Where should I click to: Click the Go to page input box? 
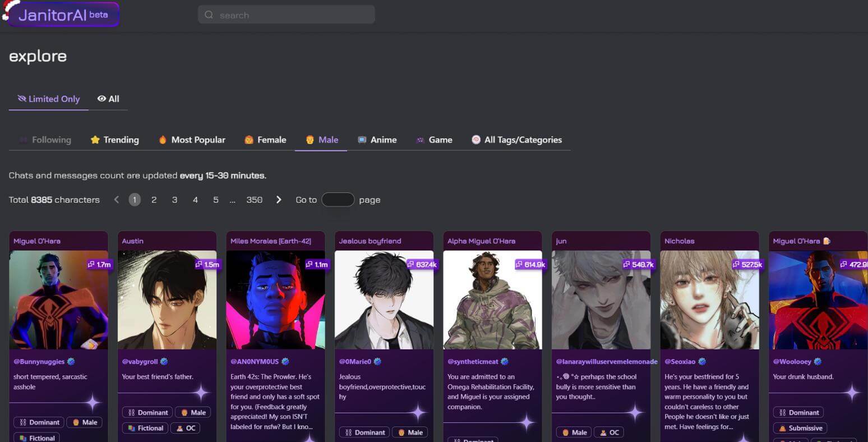[x=338, y=200]
